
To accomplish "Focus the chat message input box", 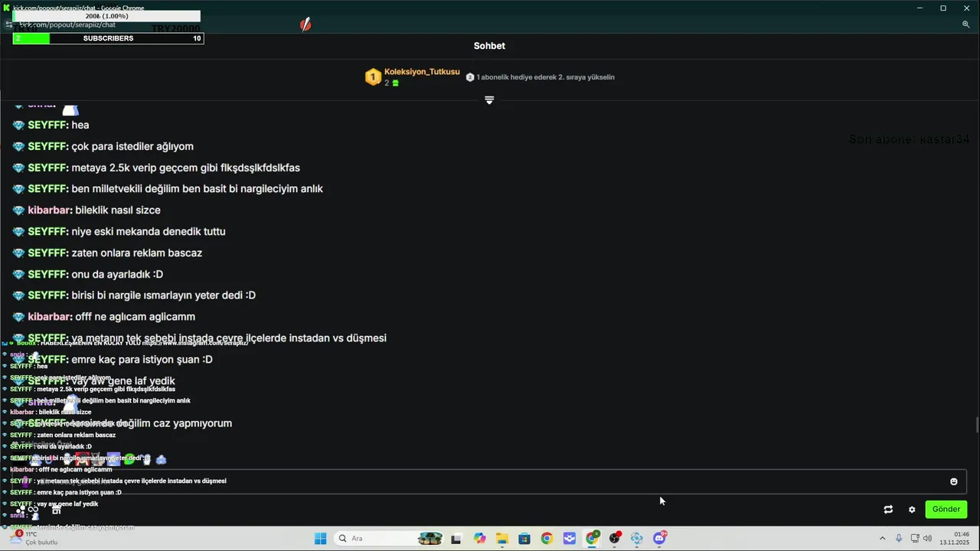I will click(490, 481).
